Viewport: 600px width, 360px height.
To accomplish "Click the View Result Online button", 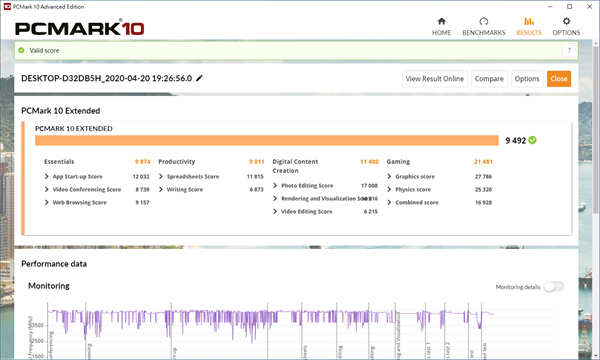I will click(434, 79).
